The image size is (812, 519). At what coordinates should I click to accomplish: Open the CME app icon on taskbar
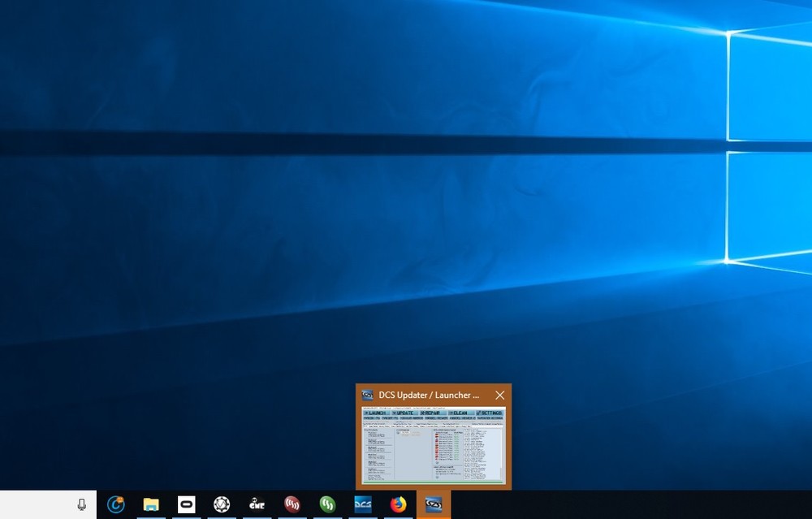(x=257, y=504)
